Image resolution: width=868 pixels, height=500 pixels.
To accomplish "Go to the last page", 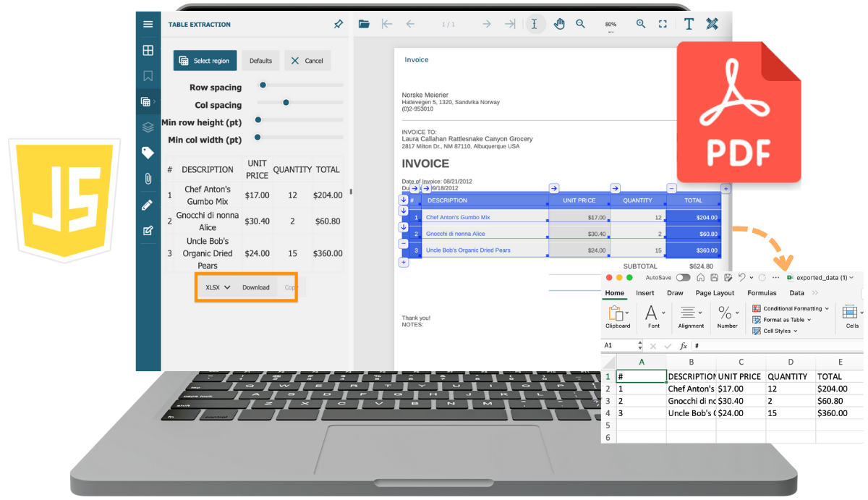I will click(510, 24).
